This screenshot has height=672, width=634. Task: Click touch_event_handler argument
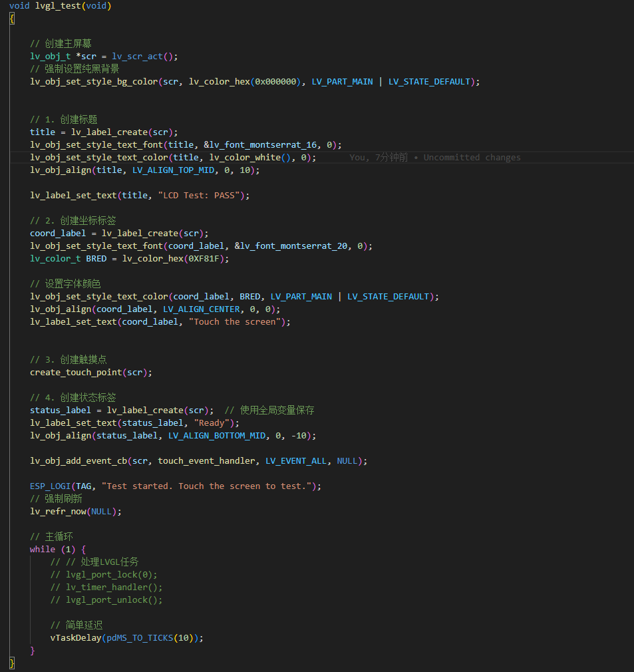[206, 461]
